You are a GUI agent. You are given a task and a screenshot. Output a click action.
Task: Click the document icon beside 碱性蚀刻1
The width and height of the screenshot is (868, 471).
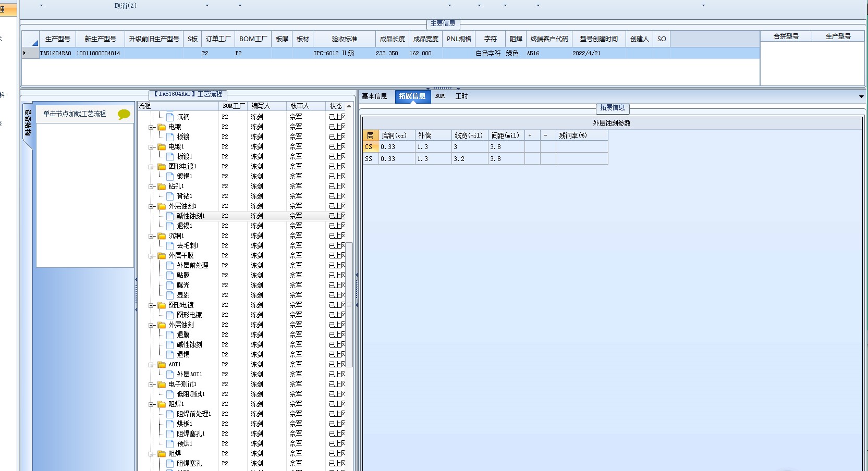click(170, 216)
